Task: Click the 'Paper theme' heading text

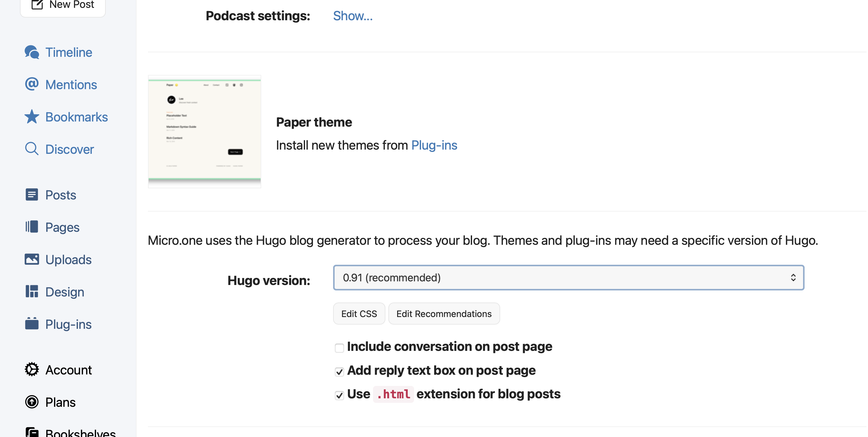Action: [314, 122]
